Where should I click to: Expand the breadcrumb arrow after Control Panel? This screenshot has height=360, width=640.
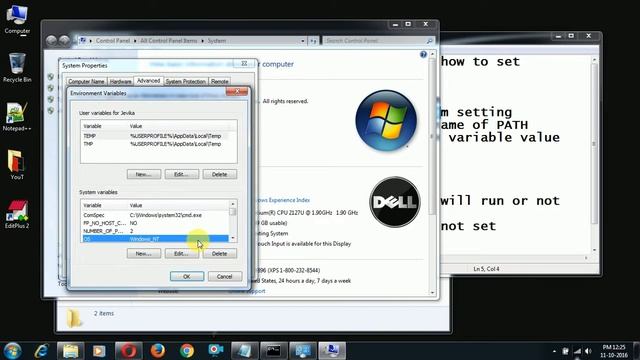pyautogui.click(x=135, y=41)
